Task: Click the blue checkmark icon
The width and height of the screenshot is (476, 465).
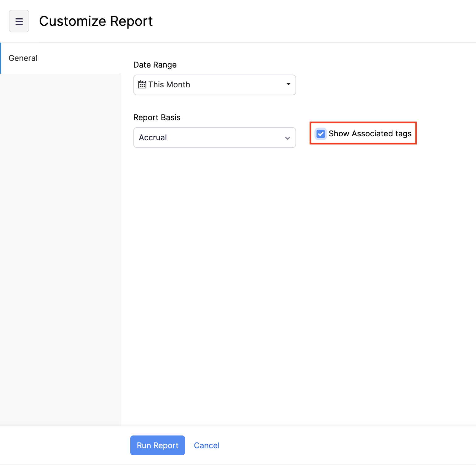Action: click(x=321, y=134)
